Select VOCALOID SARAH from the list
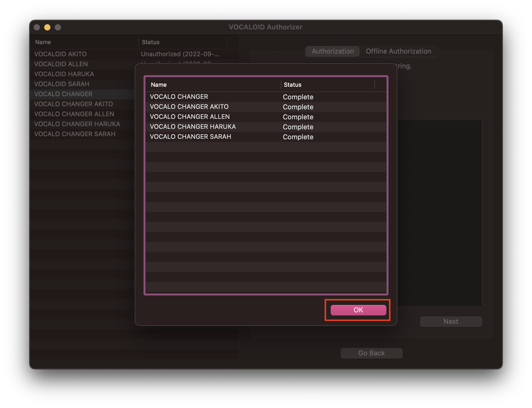 [61, 84]
